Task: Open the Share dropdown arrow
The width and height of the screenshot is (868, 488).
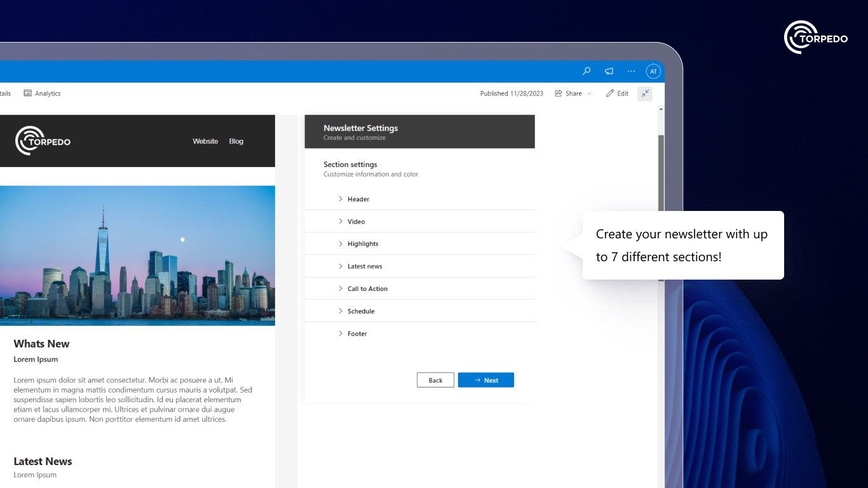Action: [589, 93]
